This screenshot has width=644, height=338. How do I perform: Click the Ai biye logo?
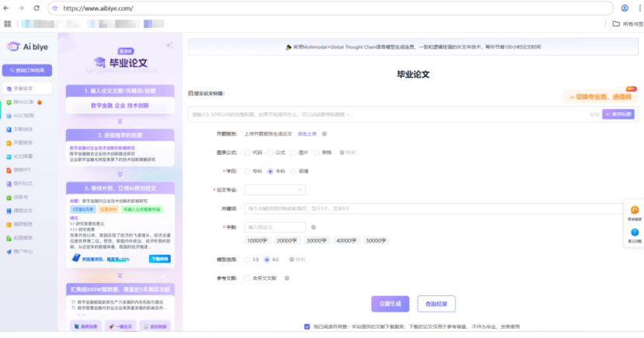click(x=27, y=47)
